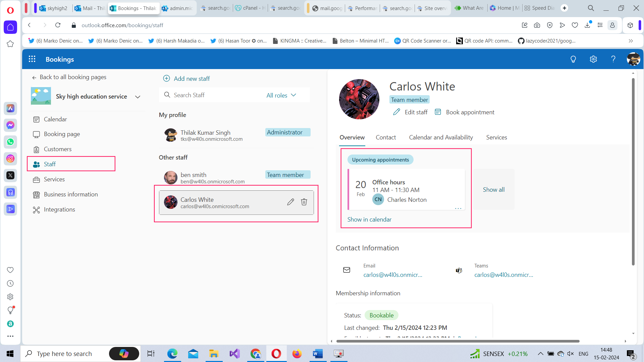Open the All roles filter dropdown
Screen dimensions: 644x362
point(281,95)
